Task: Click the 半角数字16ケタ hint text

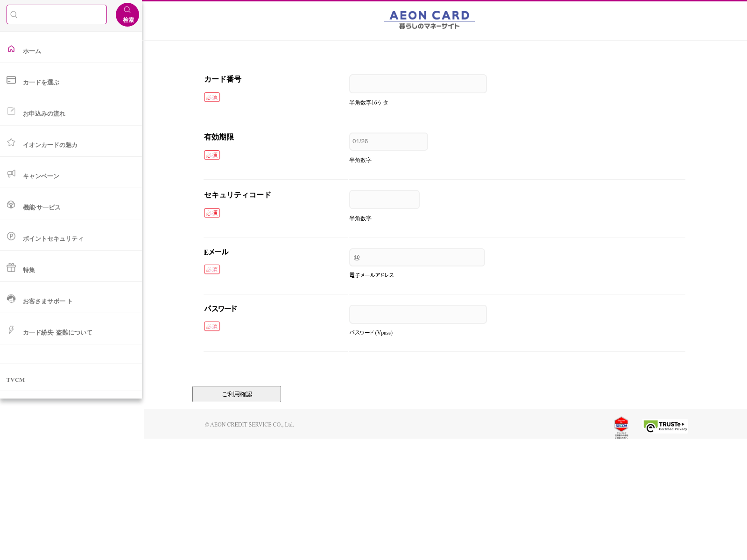Action: 369,103
